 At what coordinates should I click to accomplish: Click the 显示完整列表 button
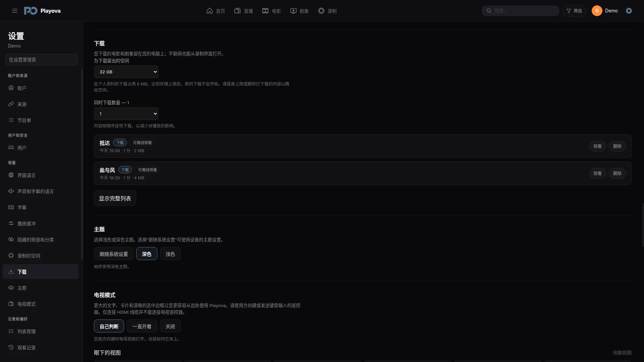tap(115, 198)
